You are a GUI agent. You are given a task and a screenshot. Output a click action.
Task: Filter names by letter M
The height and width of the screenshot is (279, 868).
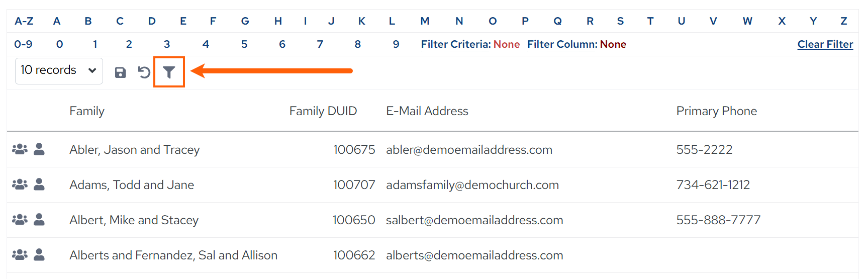(x=425, y=21)
